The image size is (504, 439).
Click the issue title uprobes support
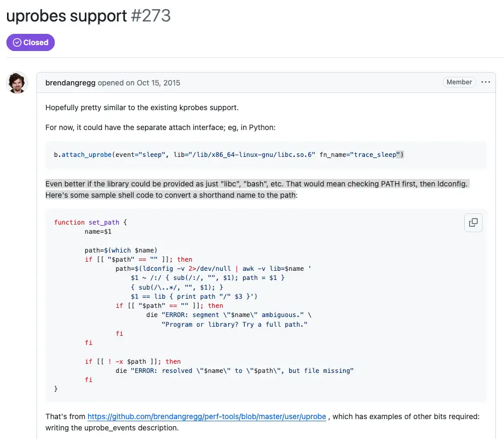(67, 16)
